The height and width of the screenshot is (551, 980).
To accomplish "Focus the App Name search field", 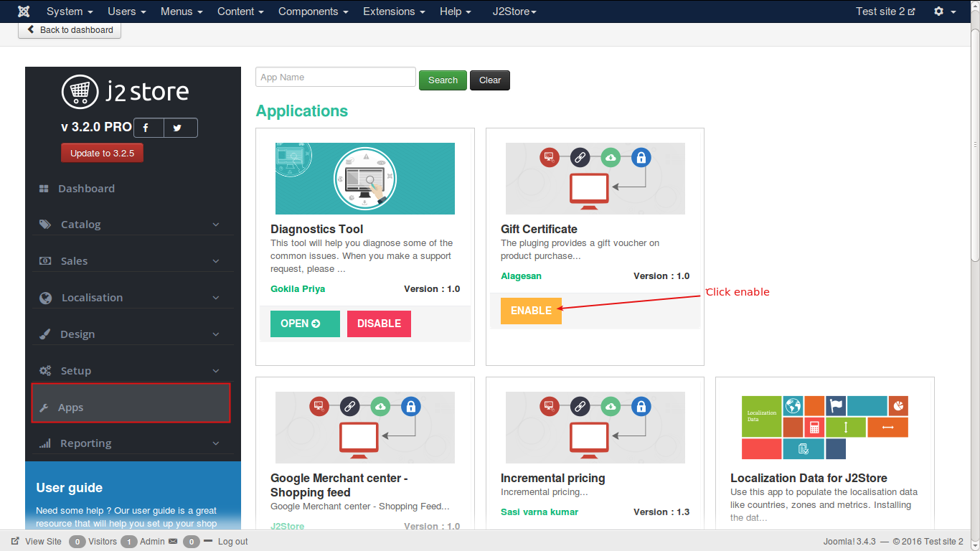I will [336, 77].
